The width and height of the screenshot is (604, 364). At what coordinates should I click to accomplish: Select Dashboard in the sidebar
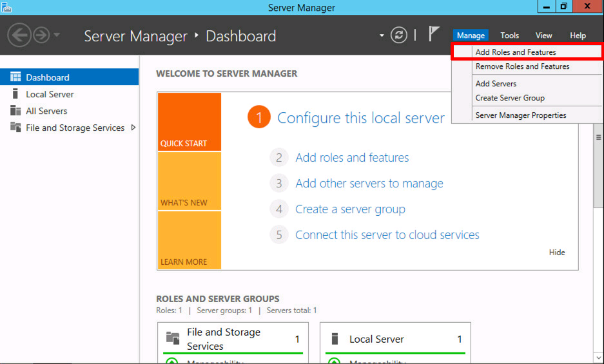click(x=70, y=77)
